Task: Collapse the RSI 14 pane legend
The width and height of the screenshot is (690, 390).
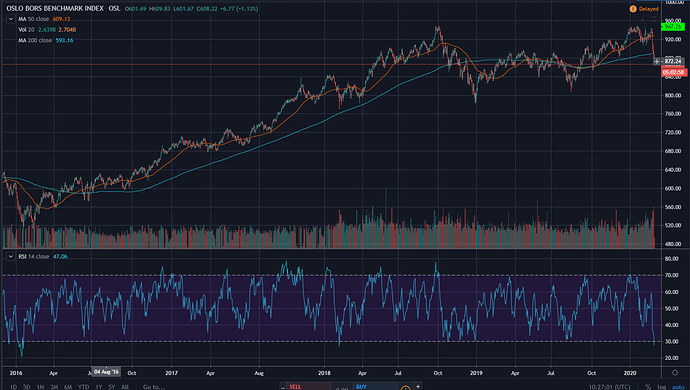Action: point(11,256)
